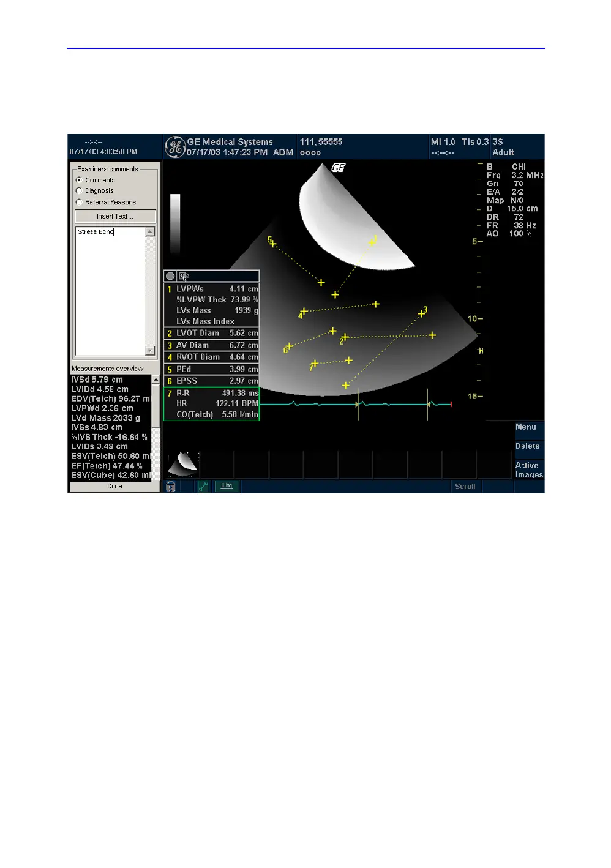Click the Scroll label in the status bar

(x=465, y=487)
